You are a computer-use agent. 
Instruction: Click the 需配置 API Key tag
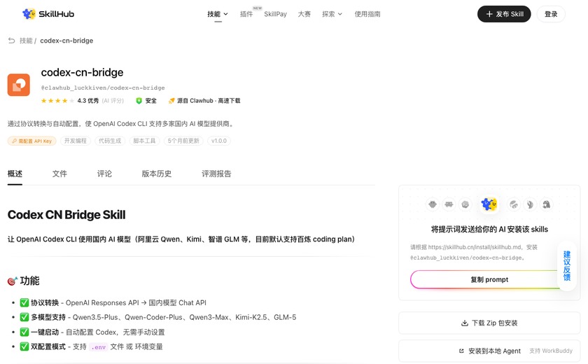click(32, 141)
